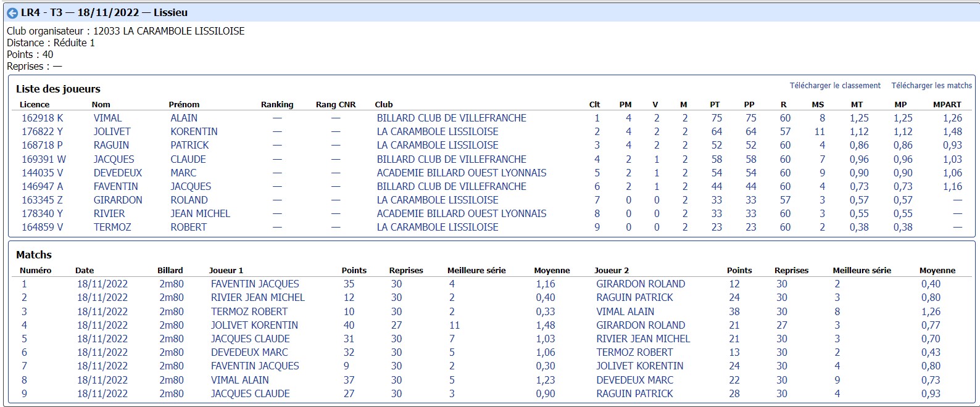This screenshot has width=980, height=407.
Task: Click club LA CARAMBOLE LISSILOISE of TERMOZ
Action: (x=438, y=227)
